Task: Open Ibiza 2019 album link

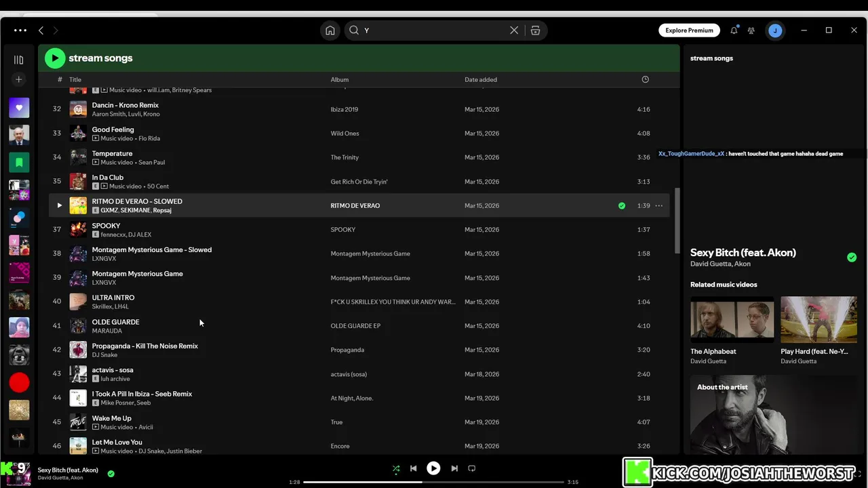Action: click(344, 109)
